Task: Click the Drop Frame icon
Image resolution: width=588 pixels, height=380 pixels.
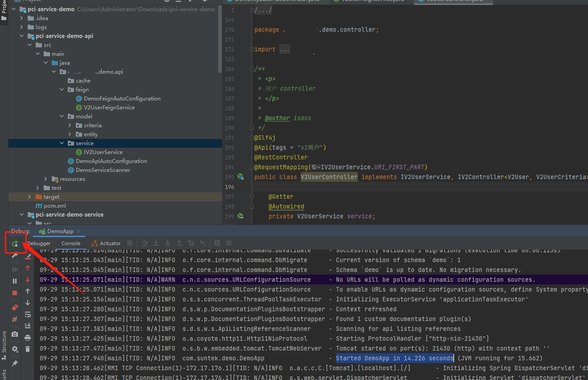Action: [191, 243]
